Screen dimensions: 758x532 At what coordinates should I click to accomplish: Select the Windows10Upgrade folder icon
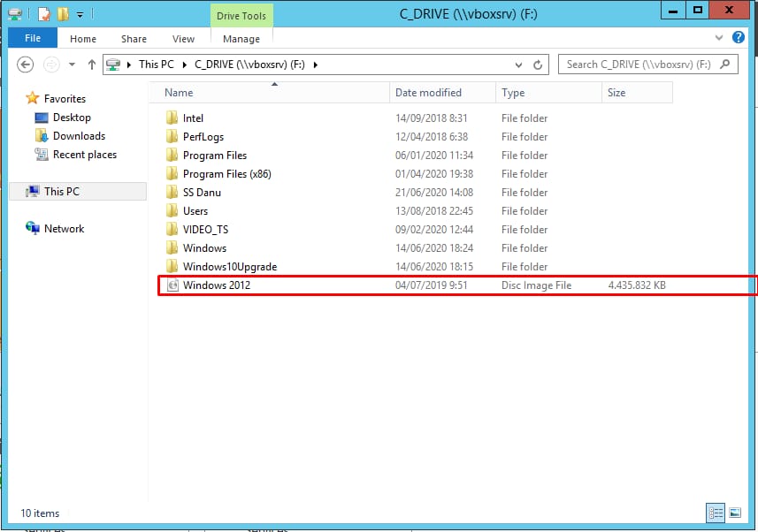pos(172,266)
